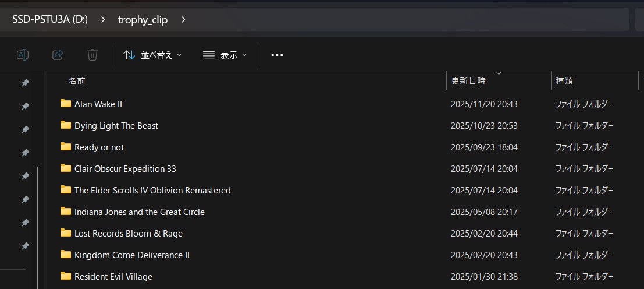Navigate to SSD-PSTU3A (D:) breadcrumb
644x289 pixels.
click(x=50, y=20)
